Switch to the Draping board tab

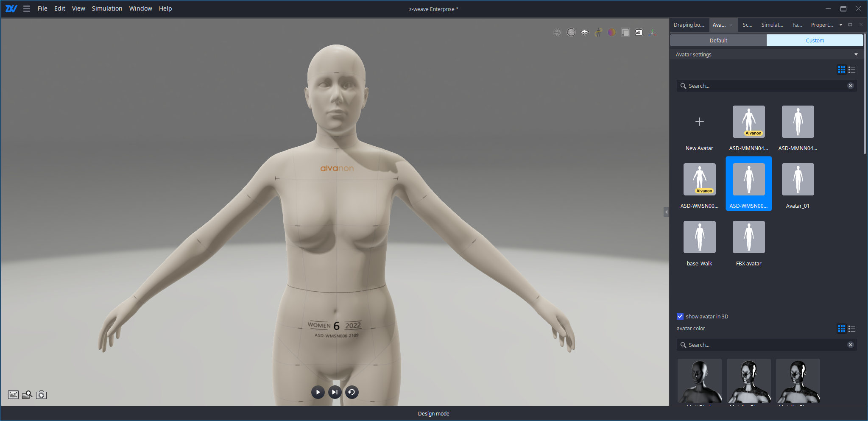tap(689, 25)
